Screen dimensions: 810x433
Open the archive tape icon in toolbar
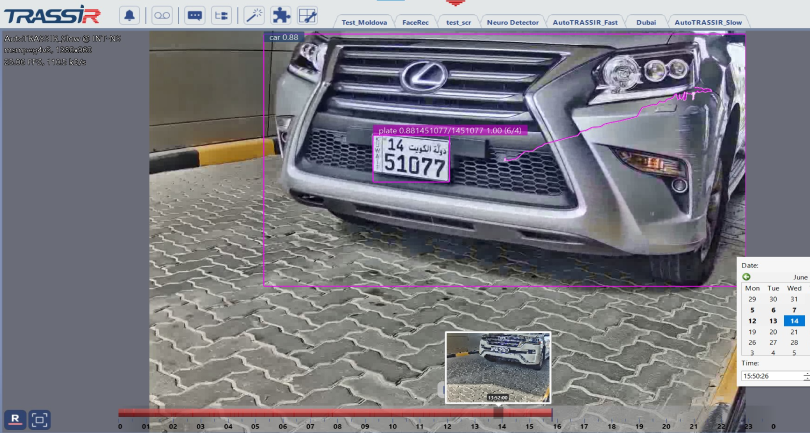pos(161,15)
